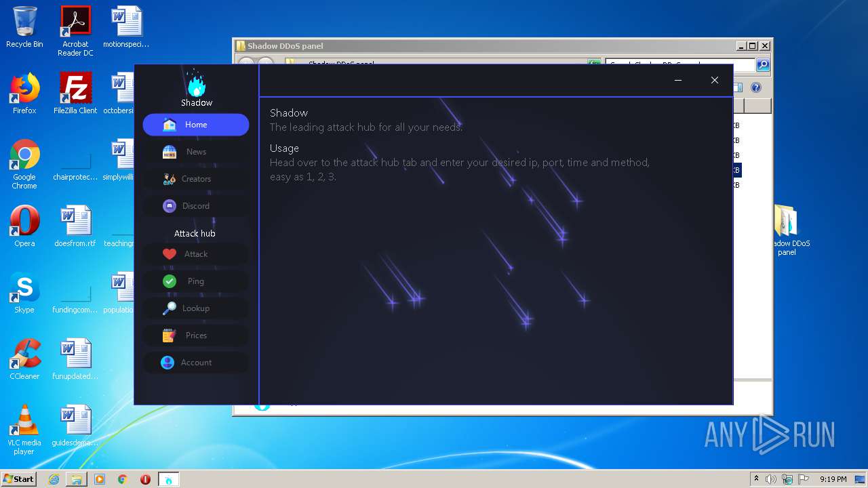The width and height of the screenshot is (868, 488).
Task: Open Opera desktop shortcut
Action: tap(24, 226)
